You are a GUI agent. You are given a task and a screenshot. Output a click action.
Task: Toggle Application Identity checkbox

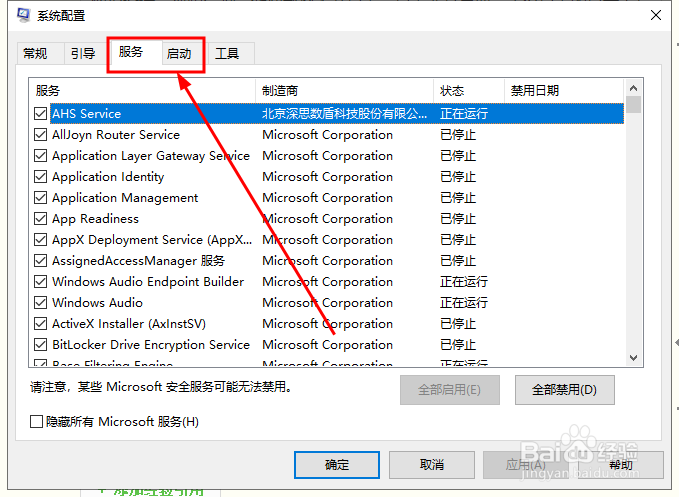(x=40, y=177)
